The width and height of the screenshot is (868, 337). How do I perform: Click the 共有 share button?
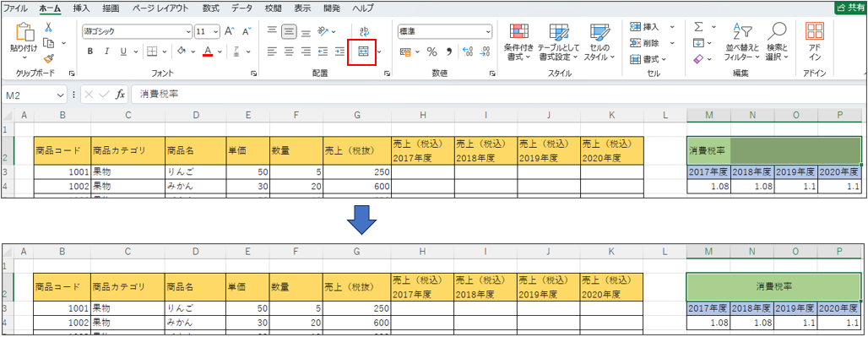(x=851, y=8)
